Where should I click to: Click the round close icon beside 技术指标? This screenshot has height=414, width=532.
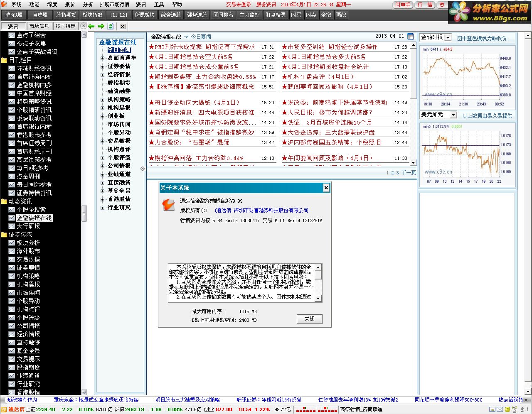coord(84,26)
